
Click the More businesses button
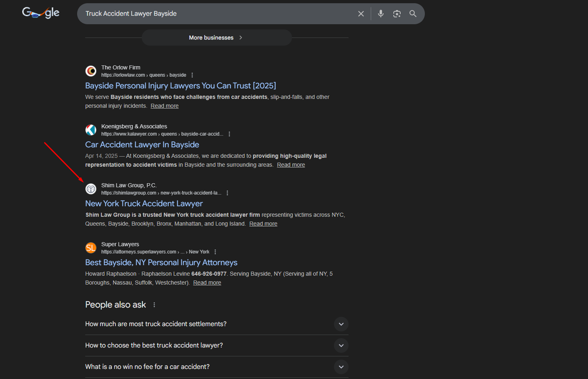click(x=216, y=38)
